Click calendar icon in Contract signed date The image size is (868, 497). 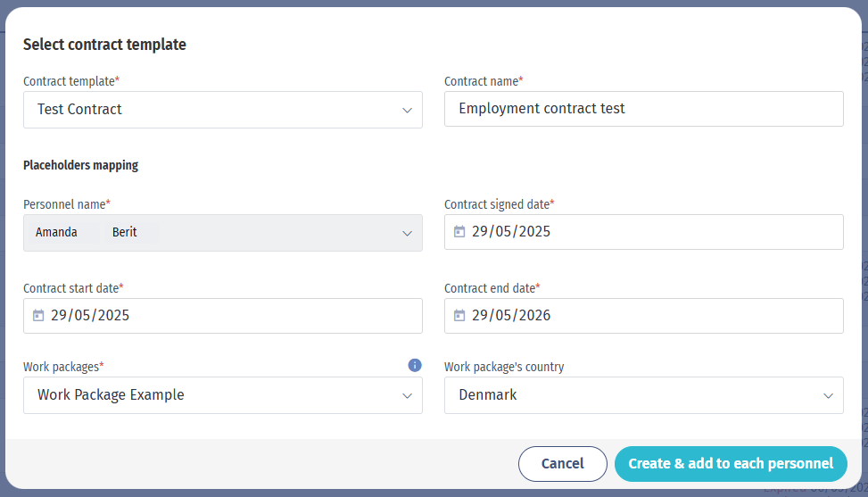click(x=459, y=231)
